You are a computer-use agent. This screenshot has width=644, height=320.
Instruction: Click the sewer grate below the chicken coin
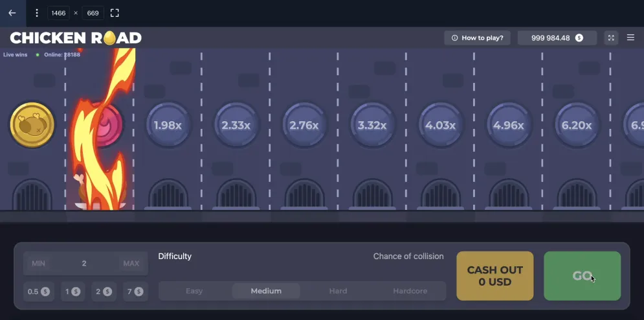point(32,194)
